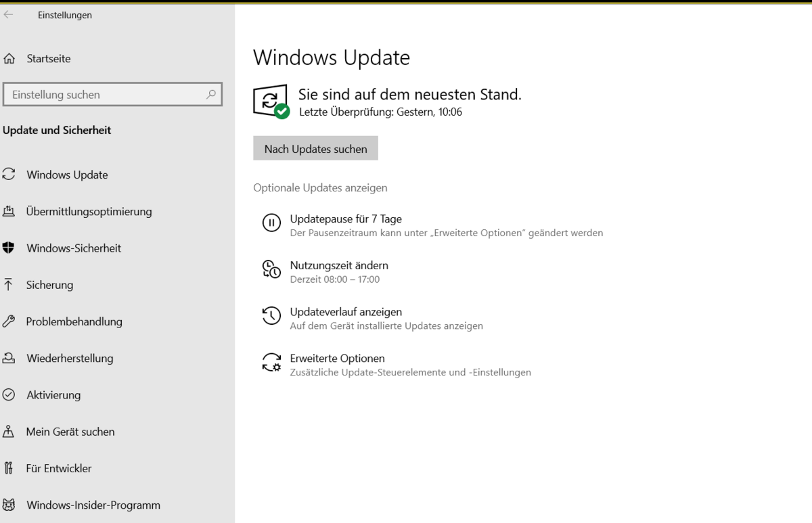Click the Startseite home icon
The image size is (812, 523).
point(9,59)
